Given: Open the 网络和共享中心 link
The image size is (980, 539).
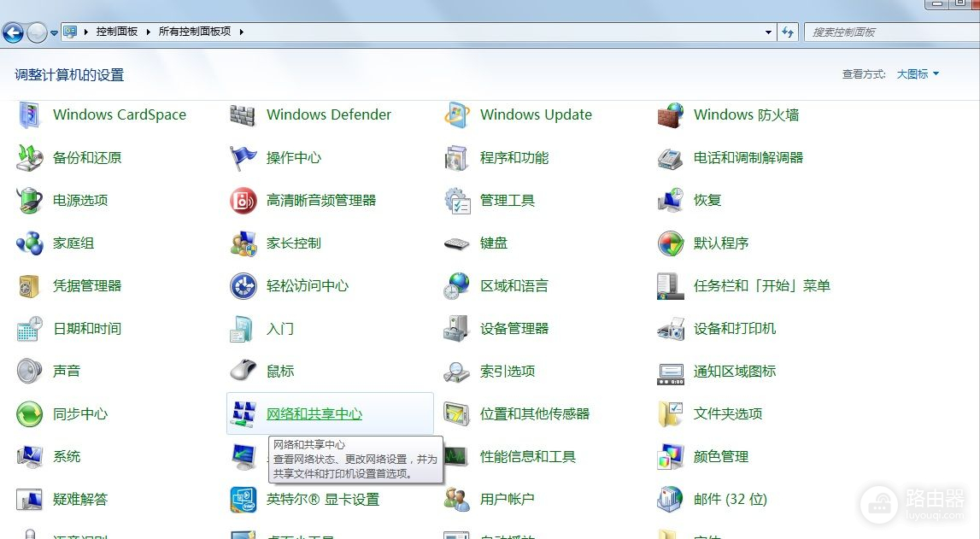Looking at the screenshot, I should coord(314,414).
